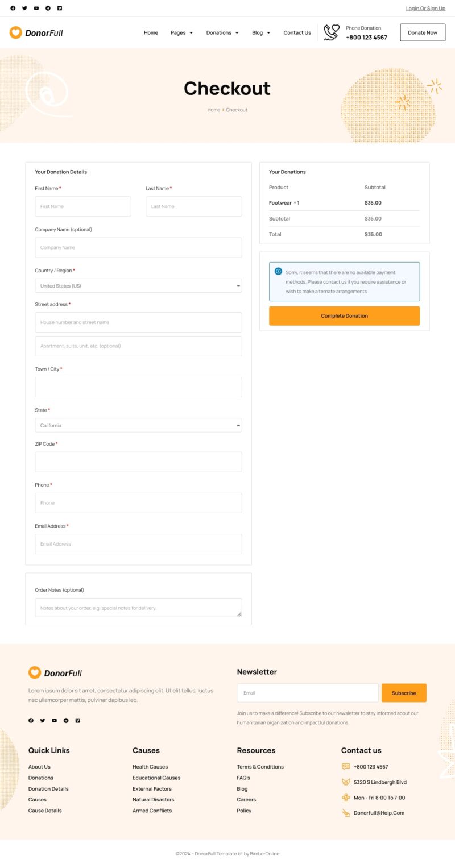This screenshot has width=455, height=868.
Task: Expand the Pages menu in the navigation
Action: pyautogui.click(x=181, y=32)
